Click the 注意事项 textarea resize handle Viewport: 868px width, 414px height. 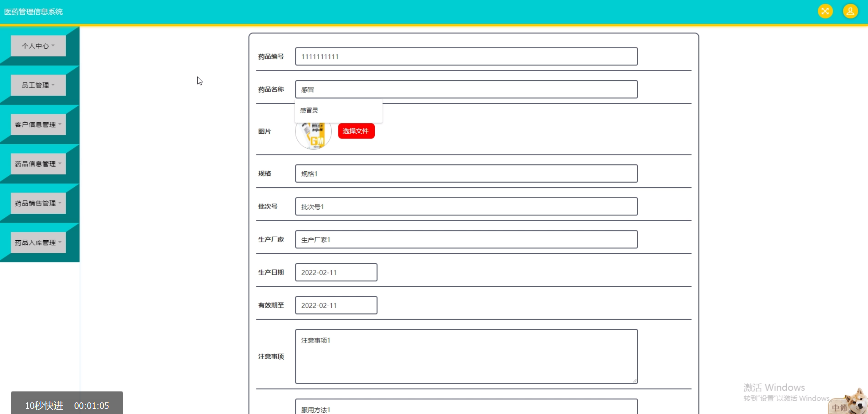click(x=635, y=380)
